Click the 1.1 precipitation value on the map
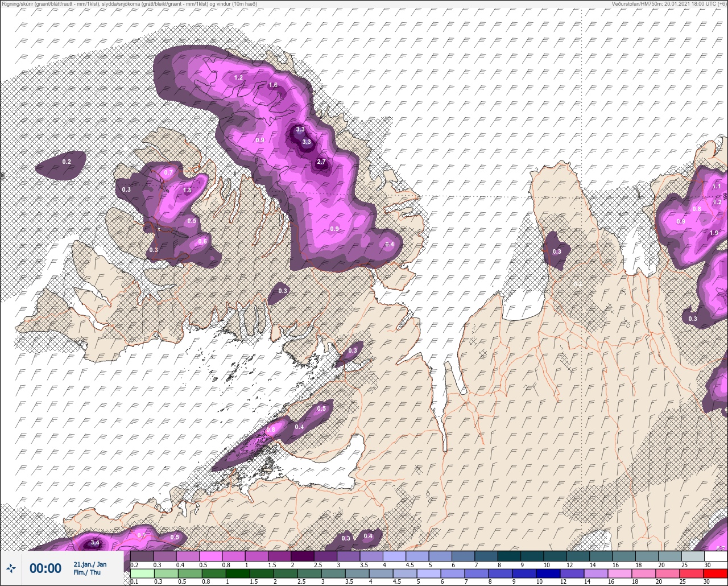 717,186
